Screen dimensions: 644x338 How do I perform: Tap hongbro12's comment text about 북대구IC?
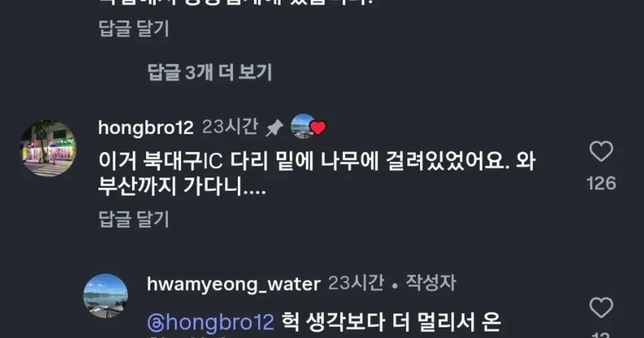(317, 174)
